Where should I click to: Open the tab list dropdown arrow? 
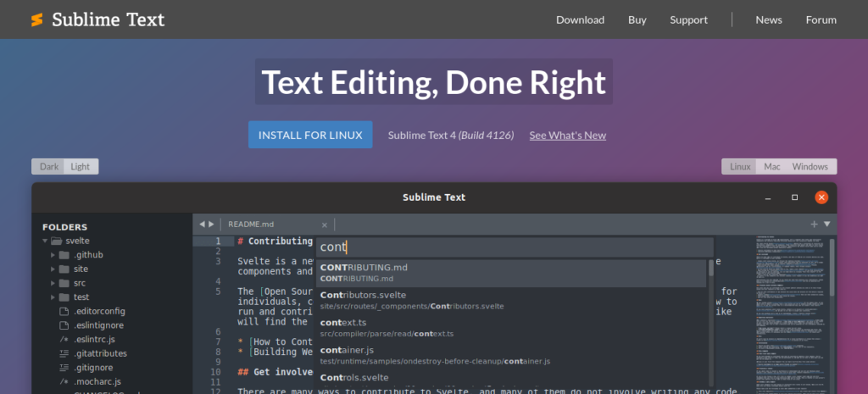[827, 225]
